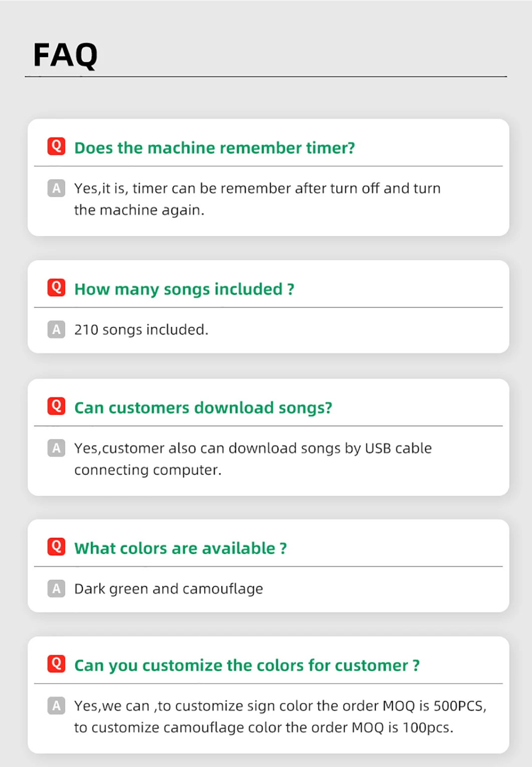Select 'Can you customize the colors for customer ?' heading
The height and width of the screenshot is (767, 532).
point(247,666)
